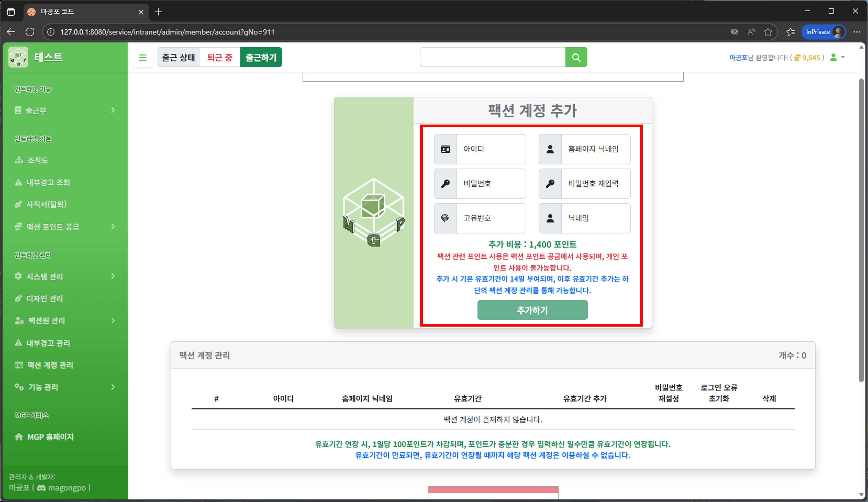
Task: Click the coin icon next to 9,545
Action: [x=797, y=57]
